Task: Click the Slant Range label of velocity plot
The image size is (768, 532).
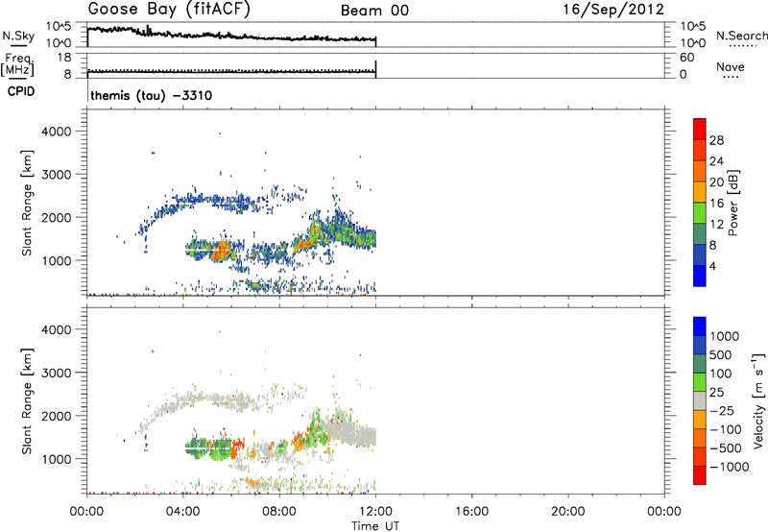Action: [x=27, y=401]
